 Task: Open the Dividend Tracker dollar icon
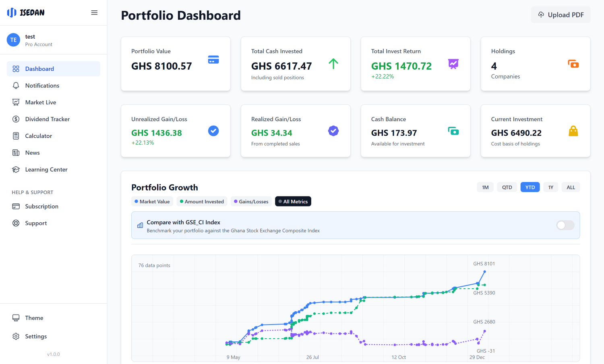pyautogui.click(x=16, y=119)
